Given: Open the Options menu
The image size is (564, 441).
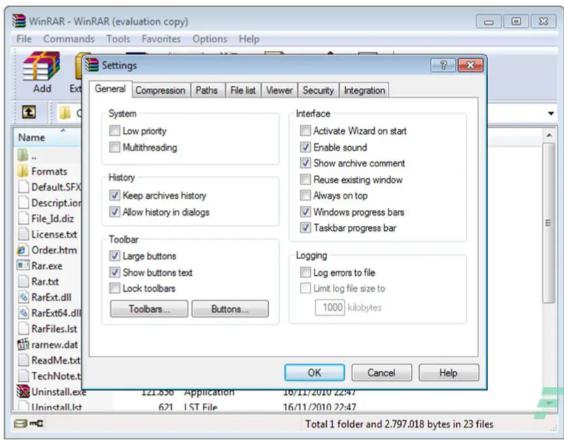Looking at the screenshot, I should (210, 39).
